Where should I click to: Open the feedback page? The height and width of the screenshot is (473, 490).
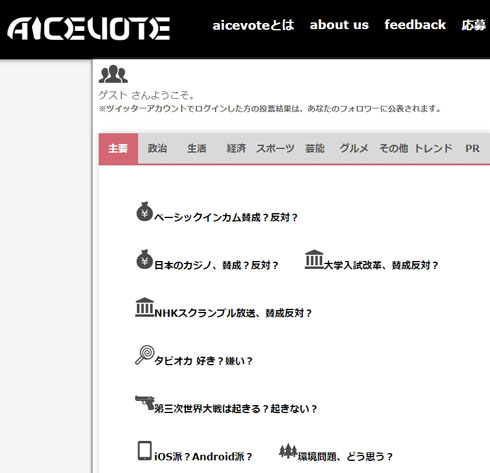(415, 25)
